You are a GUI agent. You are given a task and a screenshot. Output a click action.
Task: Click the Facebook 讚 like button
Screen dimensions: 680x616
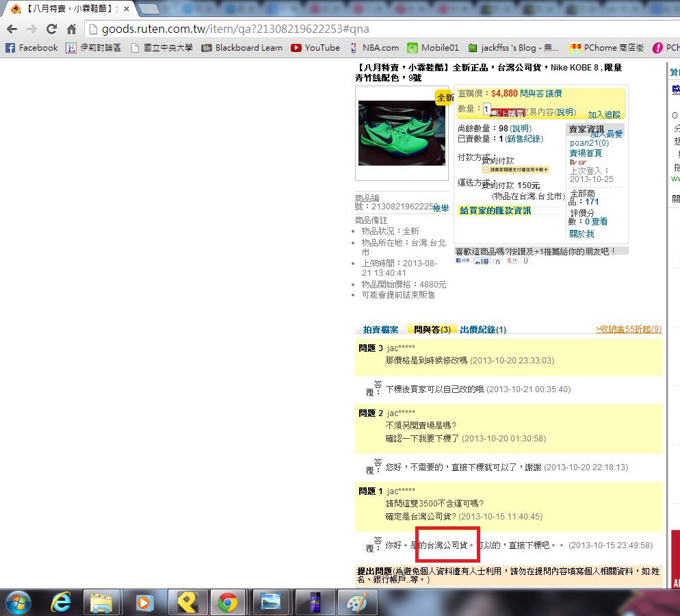click(x=482, y=261)
